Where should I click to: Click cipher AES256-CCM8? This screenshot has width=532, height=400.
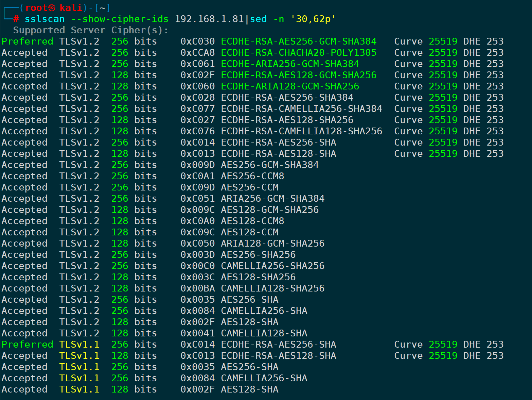[x=252, y=176]
